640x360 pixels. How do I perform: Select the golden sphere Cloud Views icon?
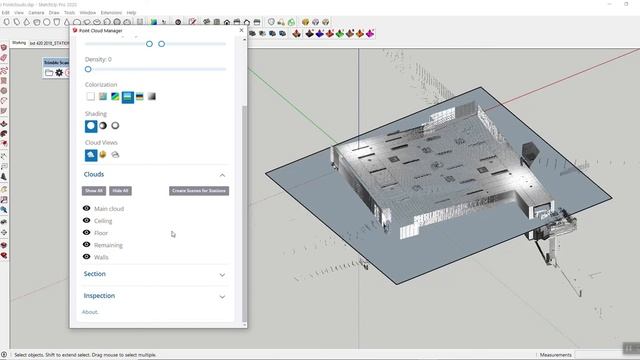click(x=103, y=155)
